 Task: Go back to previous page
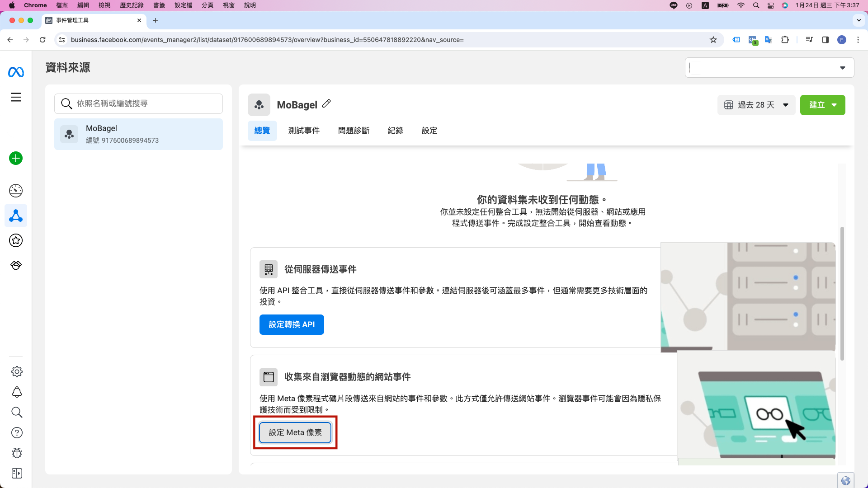coord(10,40)
